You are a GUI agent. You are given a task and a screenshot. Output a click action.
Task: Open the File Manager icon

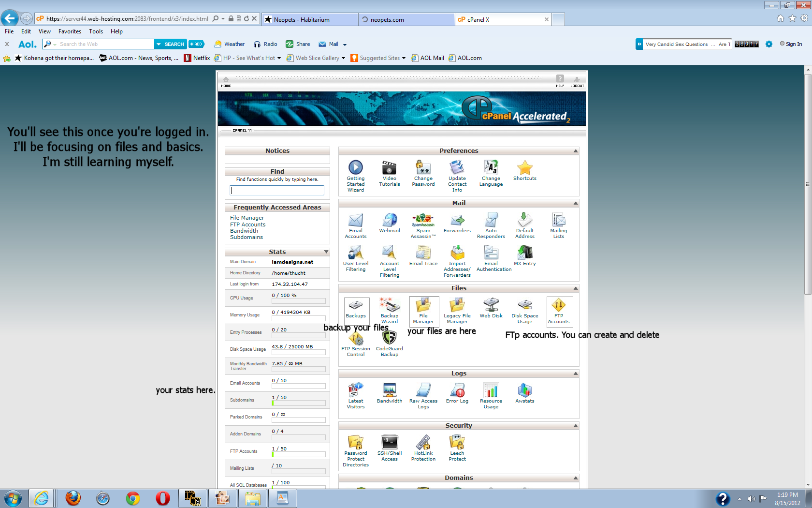coord(423,305)
